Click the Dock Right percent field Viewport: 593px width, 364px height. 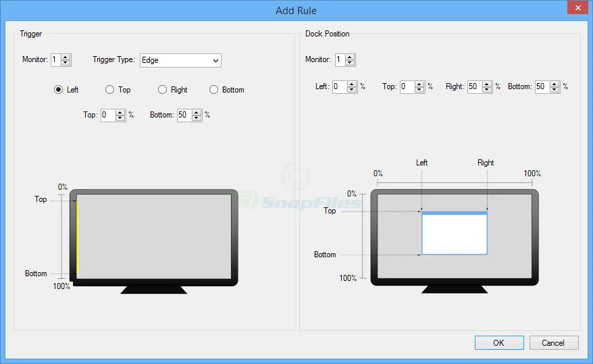coord(475,86)
